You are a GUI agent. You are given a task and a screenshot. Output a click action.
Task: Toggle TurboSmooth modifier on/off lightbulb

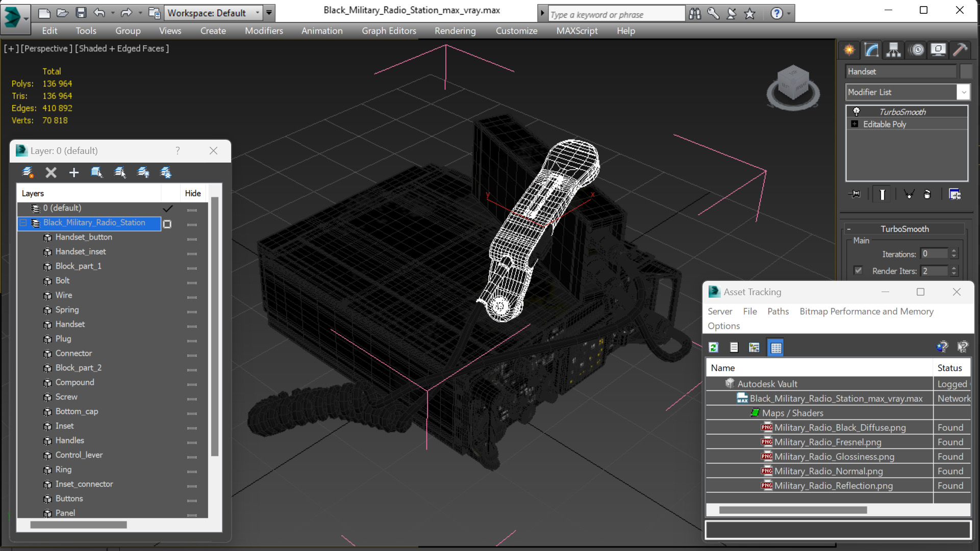point(856,112)
